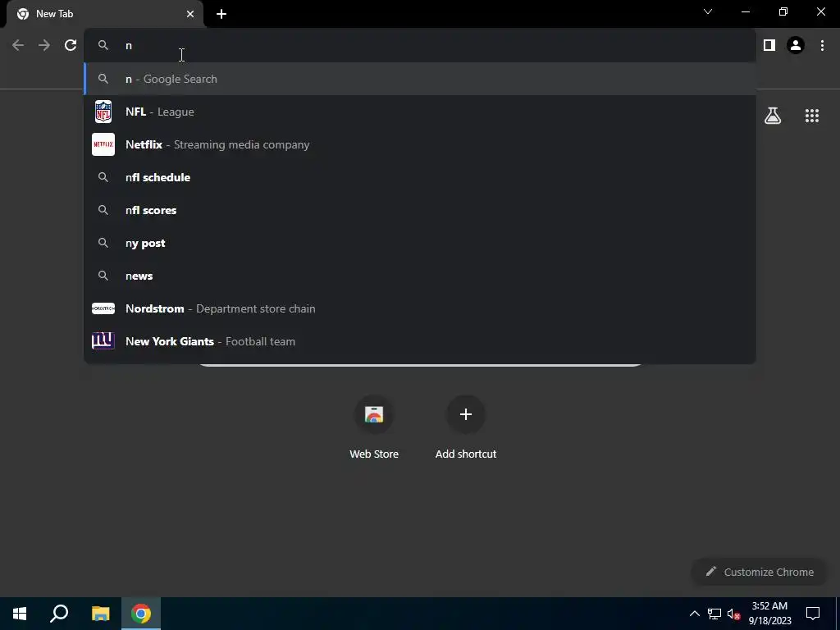Select the NFL League suggestion
The image size is (840, 630).
click(x=419, y=112)
